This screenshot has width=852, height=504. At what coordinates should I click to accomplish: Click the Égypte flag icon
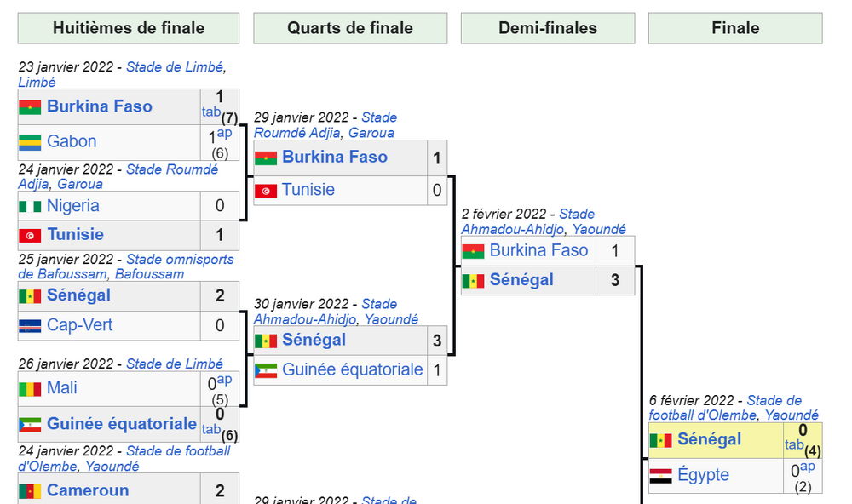(661, 475)
